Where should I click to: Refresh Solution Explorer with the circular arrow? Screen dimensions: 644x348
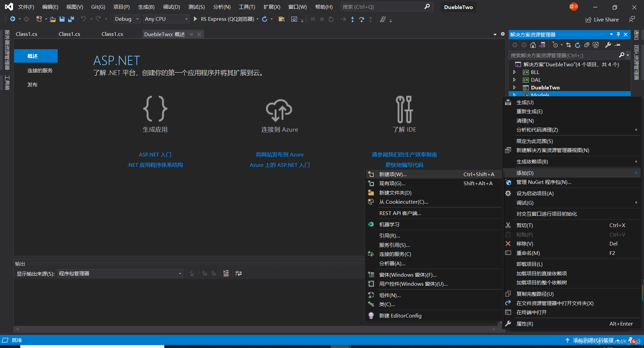pyautogui.click(x=577, y=45)
